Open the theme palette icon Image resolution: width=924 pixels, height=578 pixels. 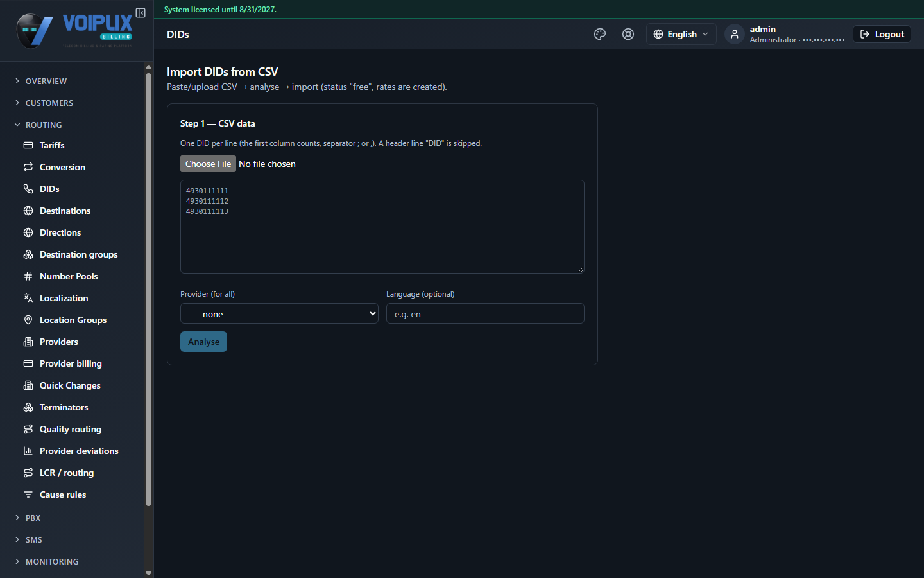600,34
